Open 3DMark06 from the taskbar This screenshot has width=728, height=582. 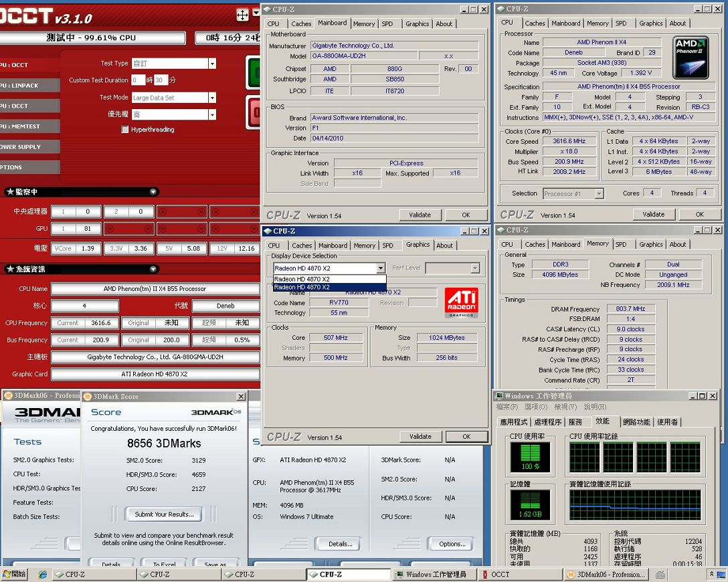pyautogui.click(x=606, y=575)
